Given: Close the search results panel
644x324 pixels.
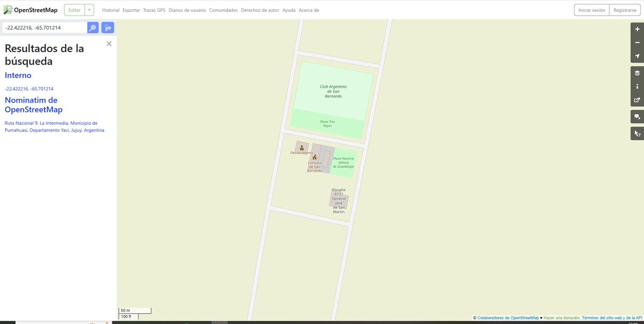Looking at the screenshot, I should tap(109, 44).
